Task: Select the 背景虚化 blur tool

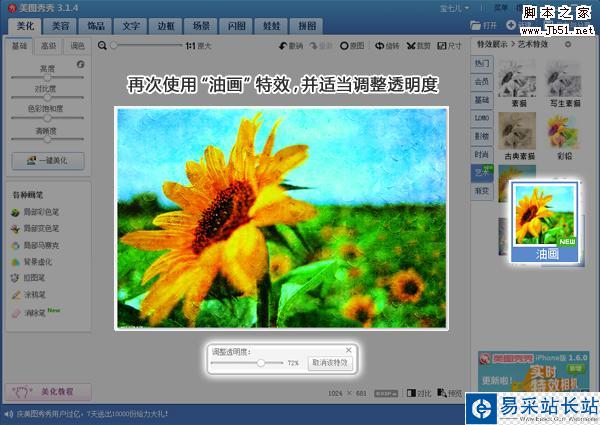Action: [32, 262]
